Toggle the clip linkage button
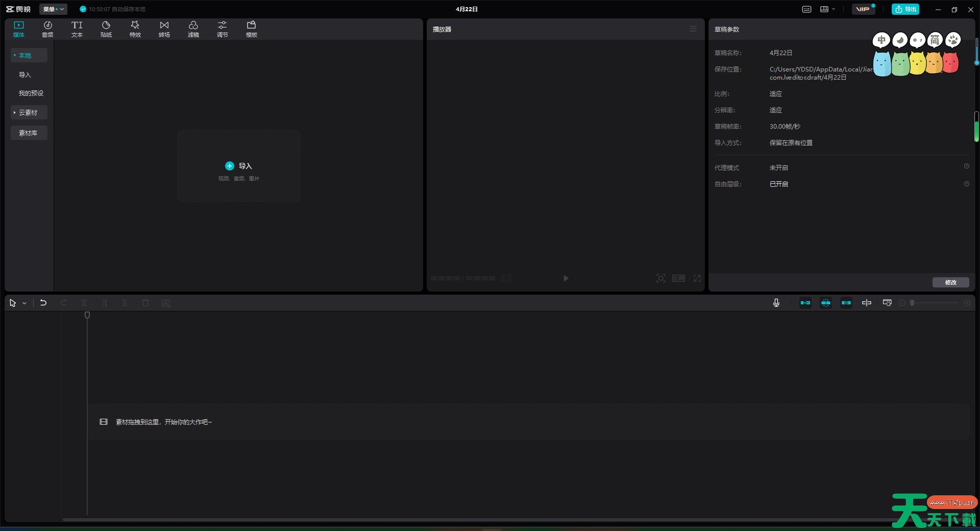Screen dimensions: 980x531 [846, 303]
